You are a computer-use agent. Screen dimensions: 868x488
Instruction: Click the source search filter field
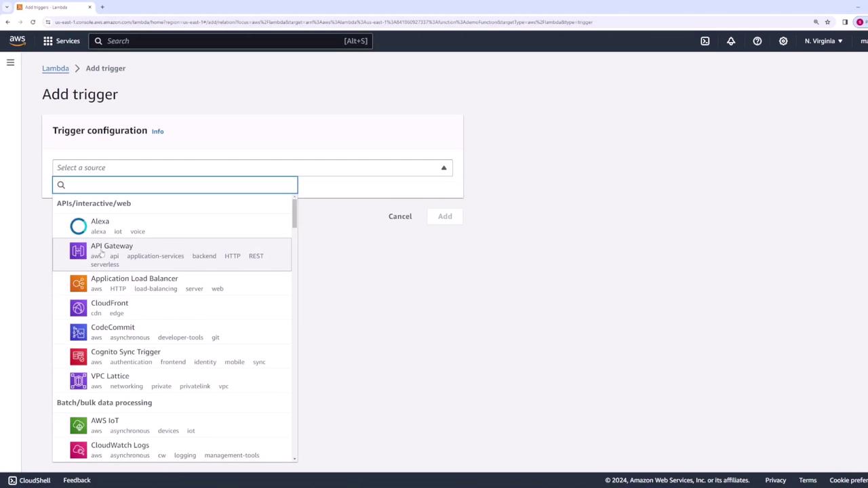(x=175, y=185)
